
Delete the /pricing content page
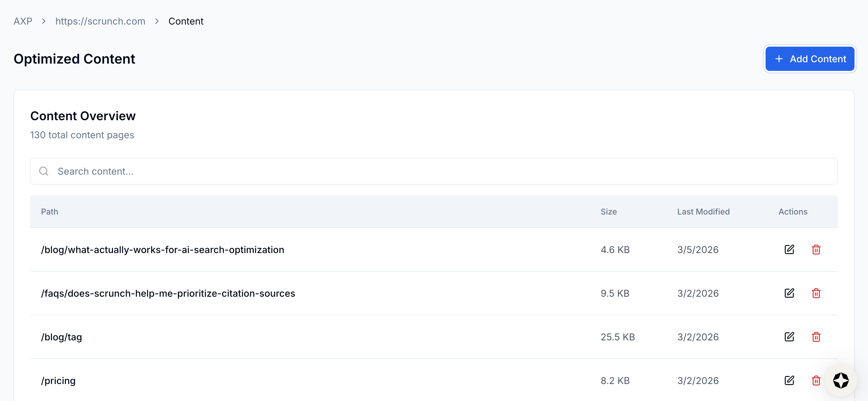(x=816, y=381)
